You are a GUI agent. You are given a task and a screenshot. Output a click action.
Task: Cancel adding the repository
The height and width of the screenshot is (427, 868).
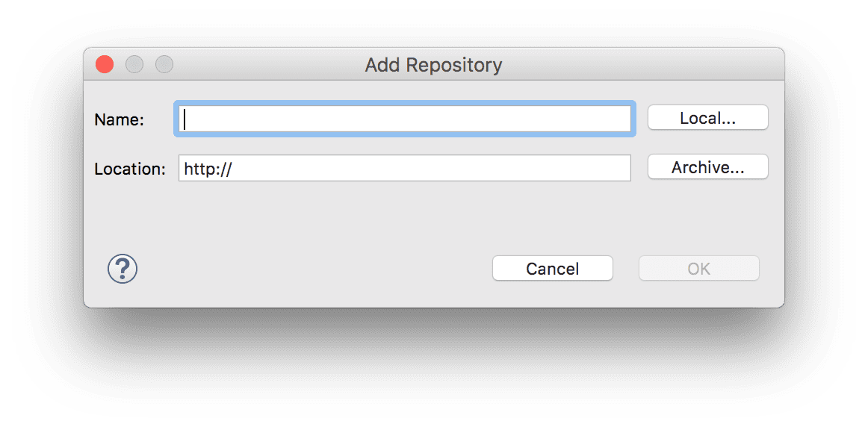(553, 268)
